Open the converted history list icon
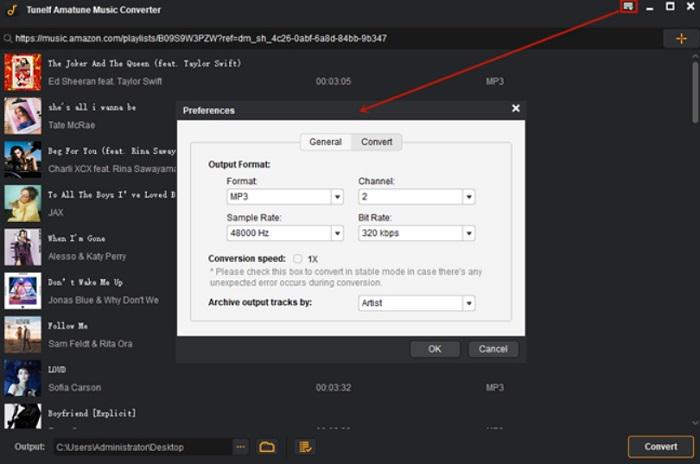The image size is (700, 464). [306, 447]
